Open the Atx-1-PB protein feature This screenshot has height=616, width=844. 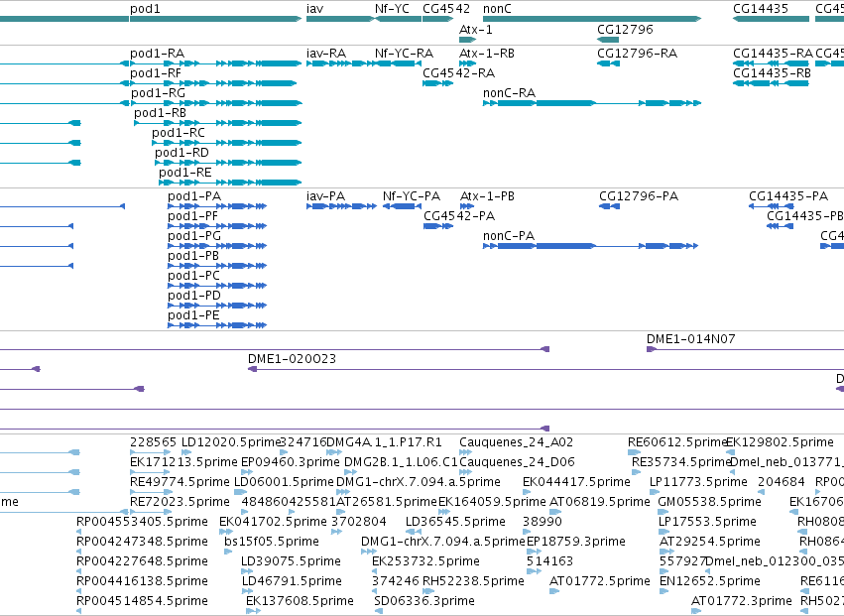coord(467,206)
